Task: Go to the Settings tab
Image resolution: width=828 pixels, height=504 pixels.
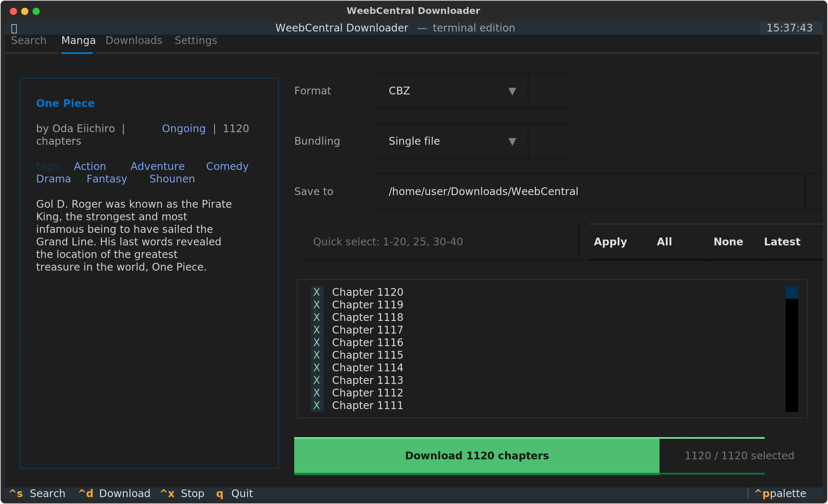Action: point(196,41)
